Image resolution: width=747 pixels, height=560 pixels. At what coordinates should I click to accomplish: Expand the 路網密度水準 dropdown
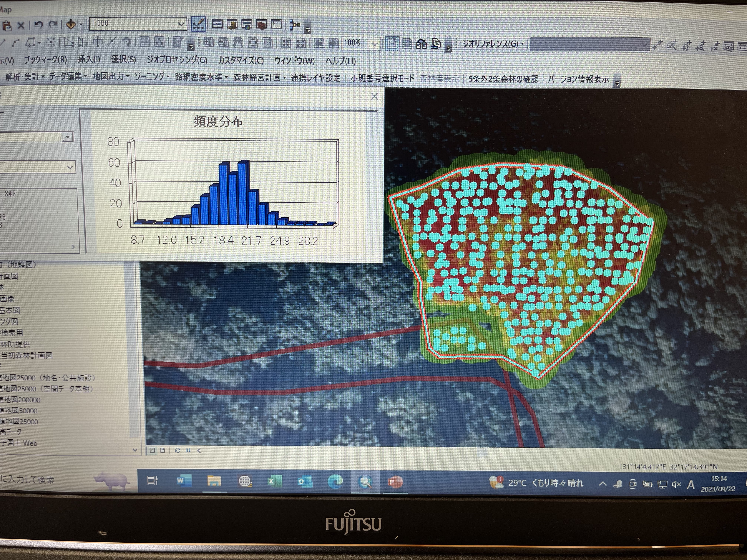[x=202, y=77]
